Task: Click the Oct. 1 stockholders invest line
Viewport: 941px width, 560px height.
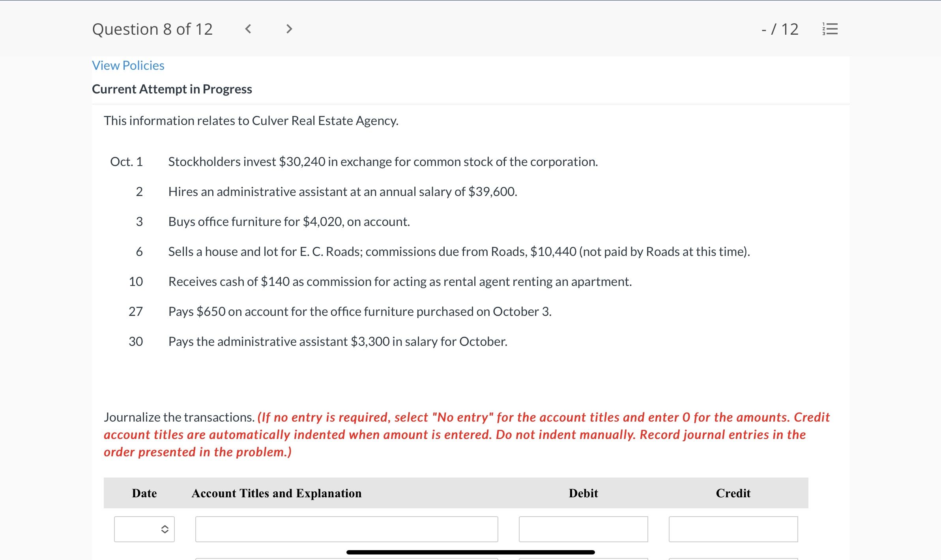Action: [383, 162]
